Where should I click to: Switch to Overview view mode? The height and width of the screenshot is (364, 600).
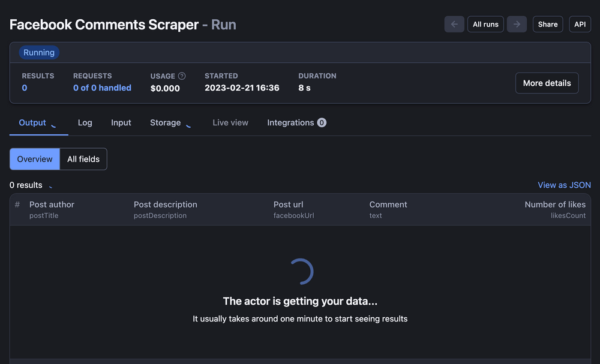coord(35,159)
